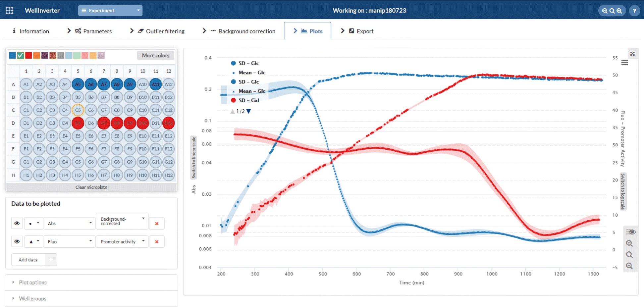
Task: Select well G6 on the microplate
Action: (91, 162)
